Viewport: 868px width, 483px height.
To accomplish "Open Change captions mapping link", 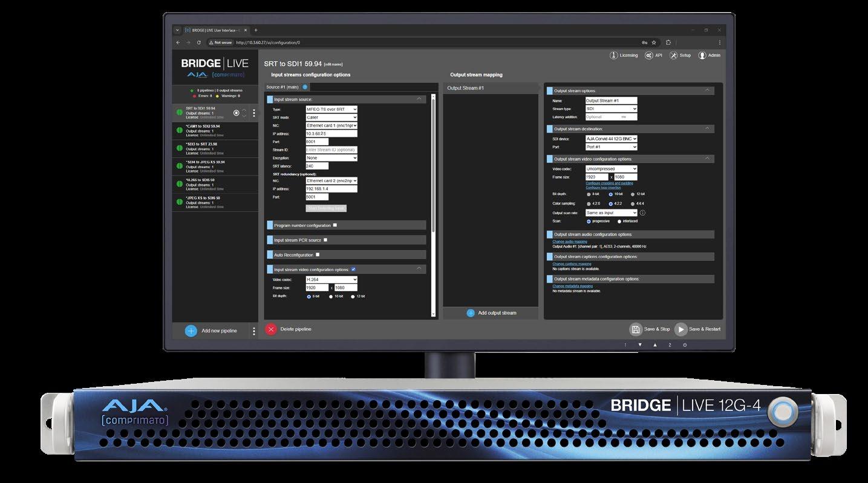I will (572, 264).
